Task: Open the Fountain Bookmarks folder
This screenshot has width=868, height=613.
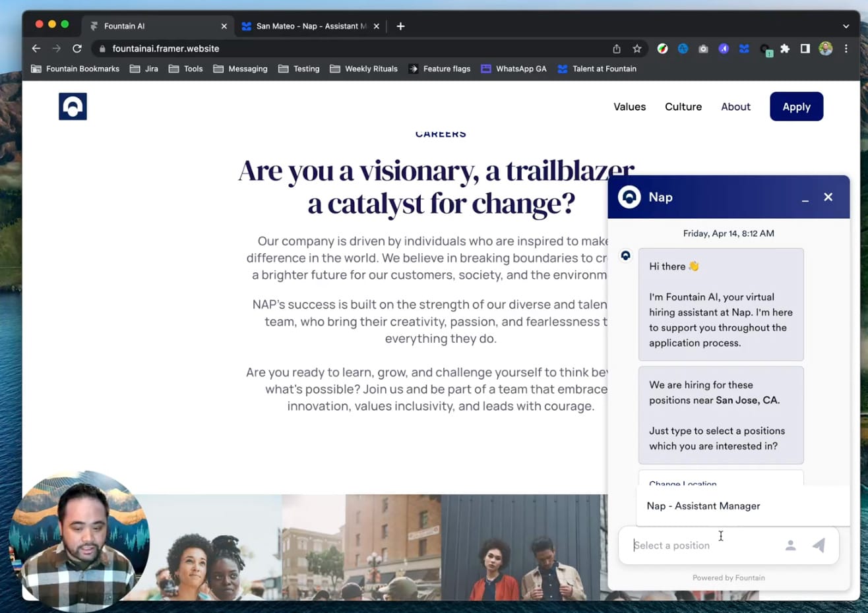Action: click(x=75, y=69)
